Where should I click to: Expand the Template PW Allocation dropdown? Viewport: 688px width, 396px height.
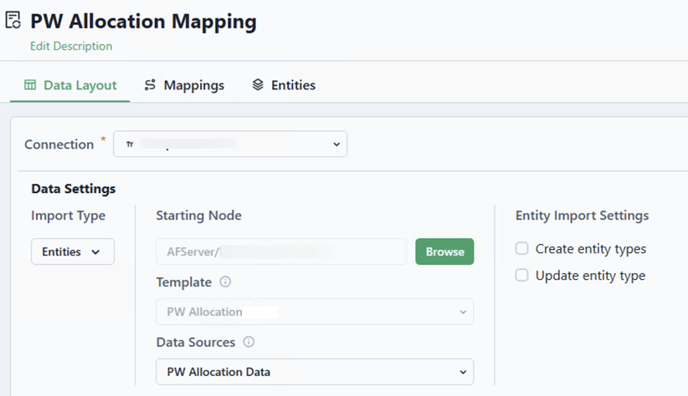(315, 312)
